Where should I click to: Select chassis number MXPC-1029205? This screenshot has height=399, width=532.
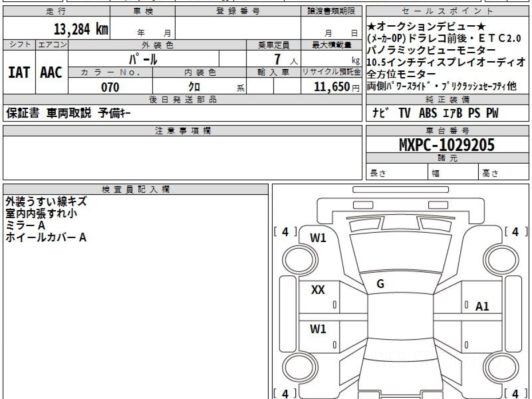click(446, 145)
